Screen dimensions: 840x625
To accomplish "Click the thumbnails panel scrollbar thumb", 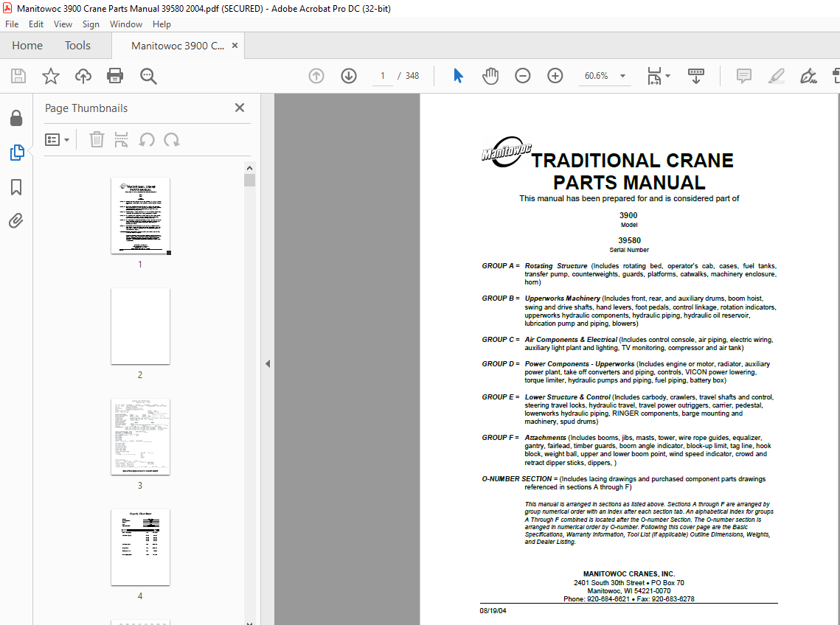I will [250, 180].
